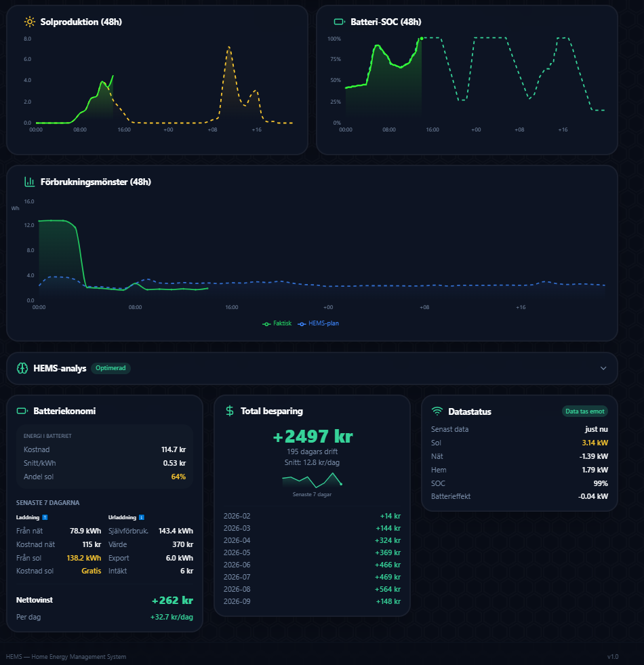Viewport: 644px width, 665px height.
Task: Click the current SOC marker dot at 100%
Action: [x=421, y=39]
